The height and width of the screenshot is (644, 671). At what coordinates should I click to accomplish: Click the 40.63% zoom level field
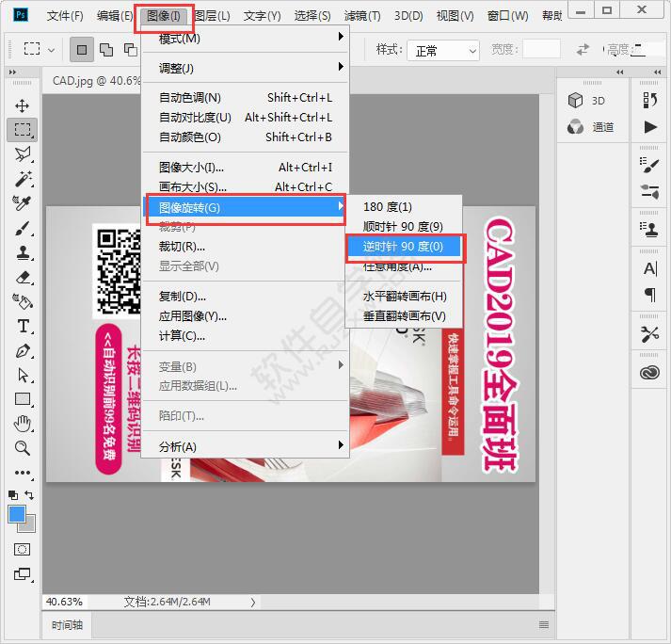64,602
